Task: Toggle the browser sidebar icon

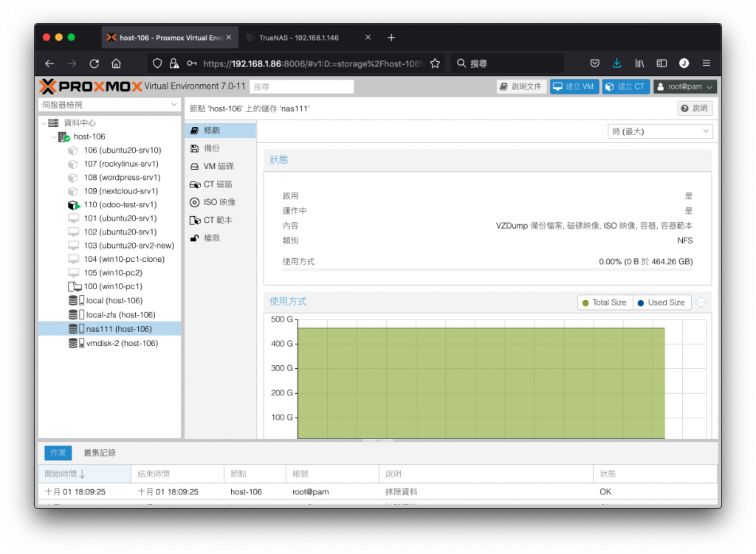Action: click(x=661, y=63)
